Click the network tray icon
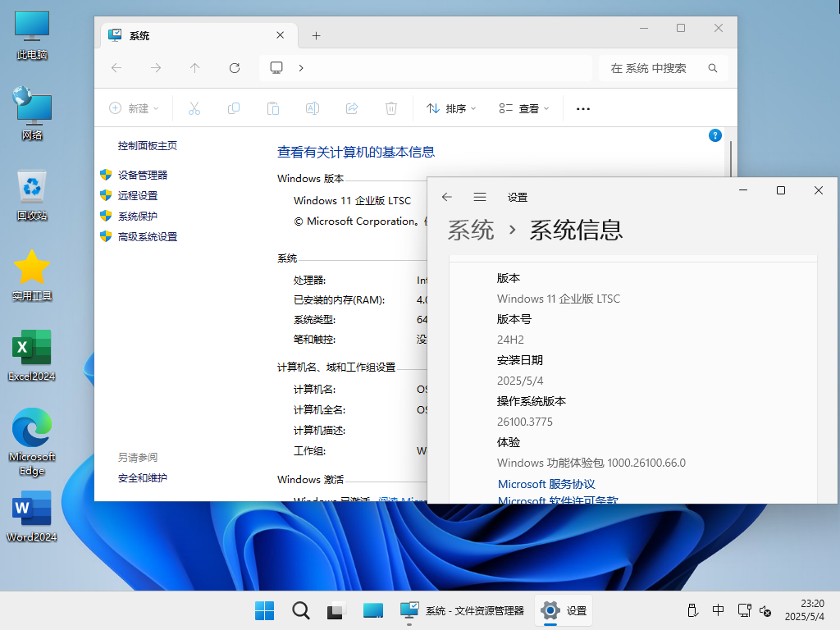The height and width of the screenshot is (630, 840). [743, 610]
